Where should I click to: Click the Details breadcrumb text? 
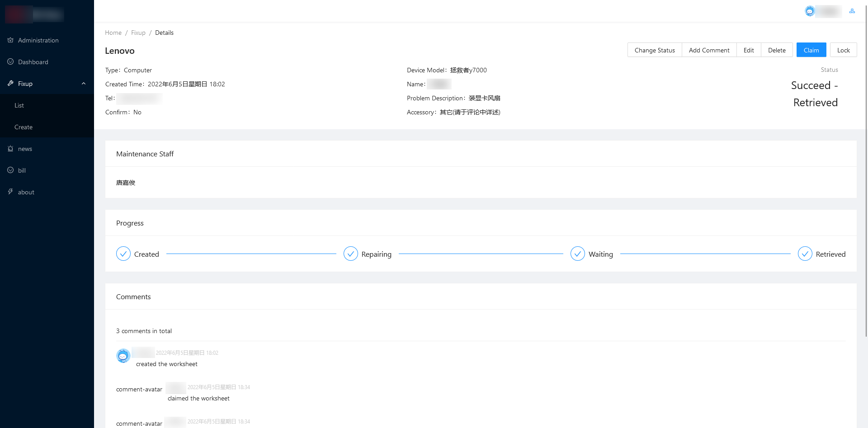pos(164,33)
